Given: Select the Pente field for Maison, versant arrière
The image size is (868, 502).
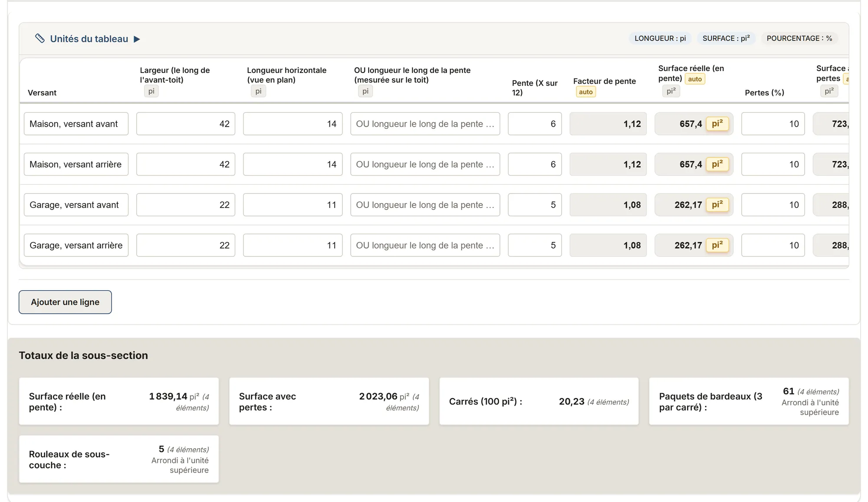Looking at the screenshot, I should [535, 164].
